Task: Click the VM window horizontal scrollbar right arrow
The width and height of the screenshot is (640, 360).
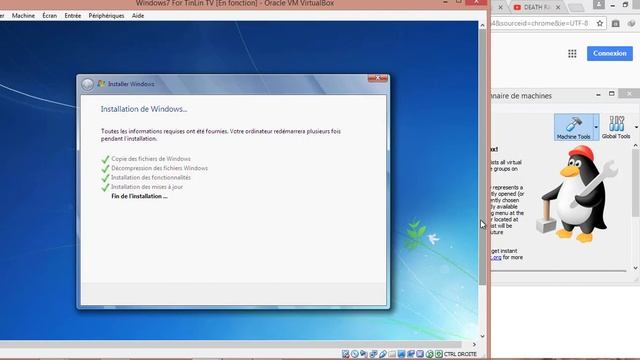Action: pos(474,344)
